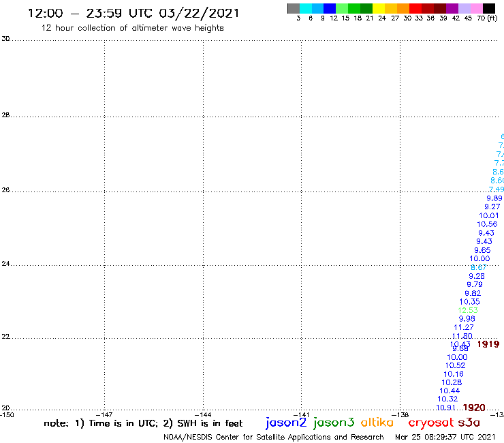Image resolution: width=504 pixels, height=443 pixels.
Task: Click the subtitle '12 hour collection of altimeter wave heights'
Action: pos(132,28)
